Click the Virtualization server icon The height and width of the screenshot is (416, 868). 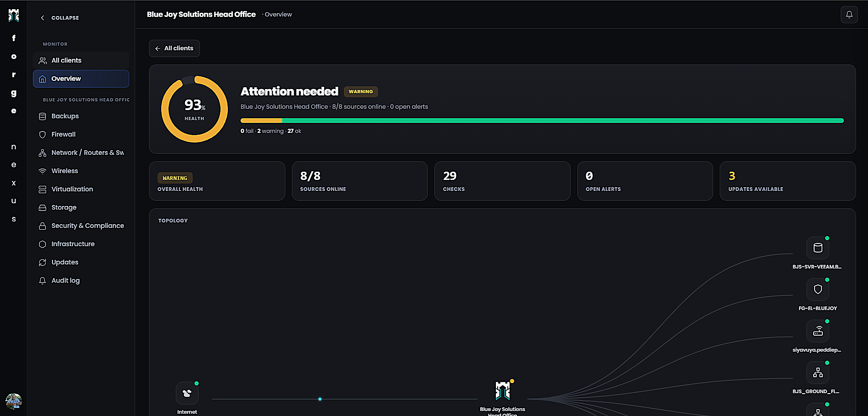coord(42,190)
